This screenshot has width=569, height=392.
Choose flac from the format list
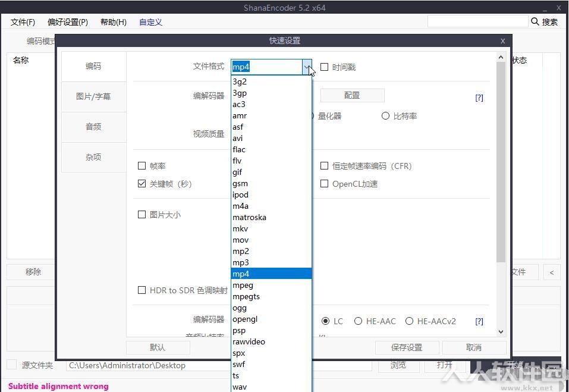coord(272,149)
